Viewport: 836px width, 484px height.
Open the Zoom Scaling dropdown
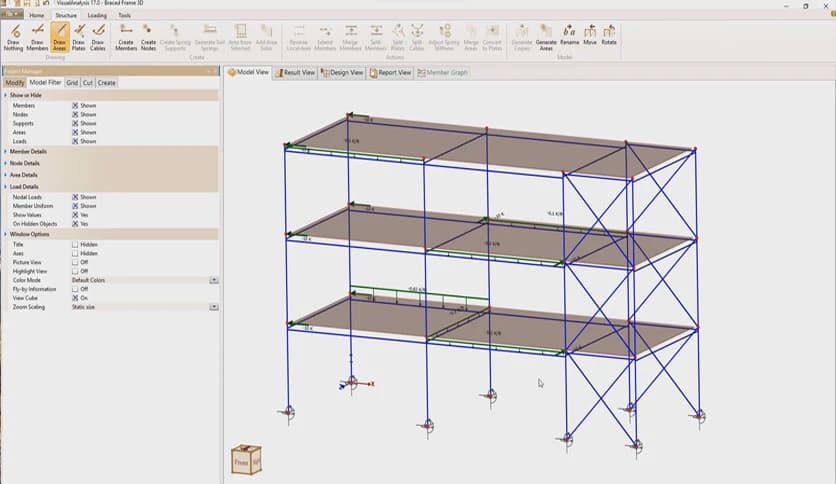pos(214,307)
